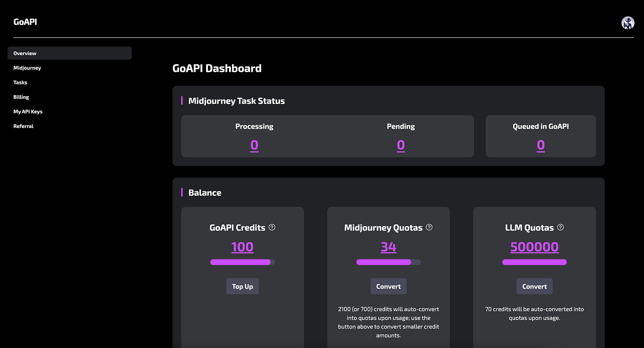644x348 pixels.
Task: Click Convert in the LLM Quotas card
Action: (534, 286)
